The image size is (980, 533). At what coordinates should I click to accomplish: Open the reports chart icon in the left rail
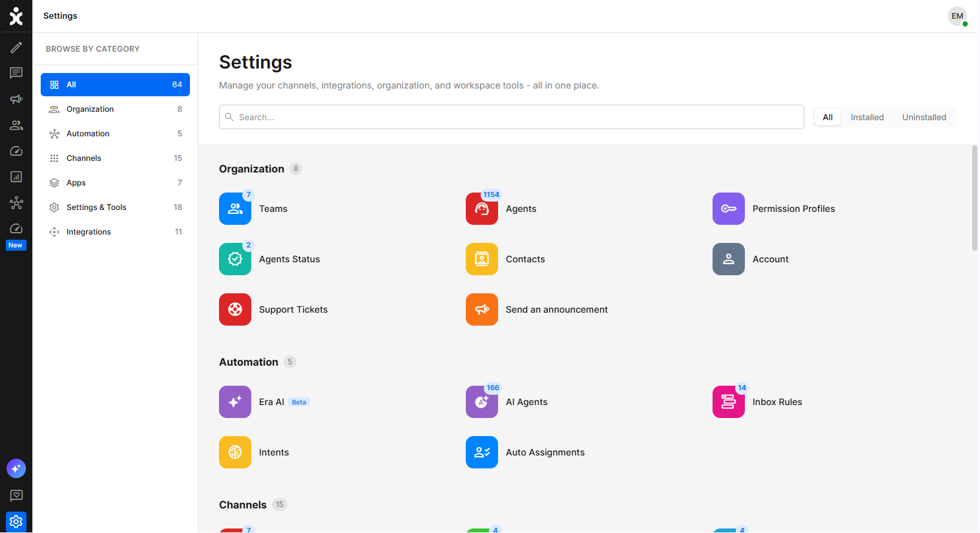16,177
